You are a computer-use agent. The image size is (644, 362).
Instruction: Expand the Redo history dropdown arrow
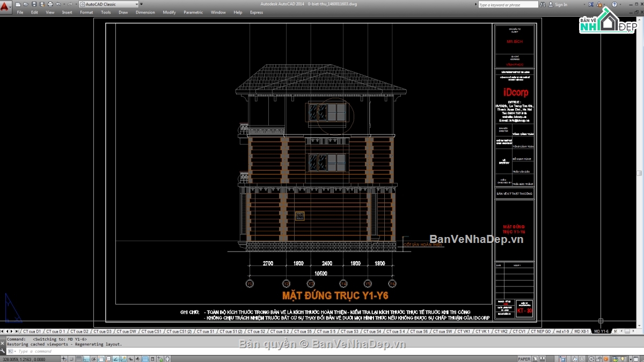click(x=76, y=4)
